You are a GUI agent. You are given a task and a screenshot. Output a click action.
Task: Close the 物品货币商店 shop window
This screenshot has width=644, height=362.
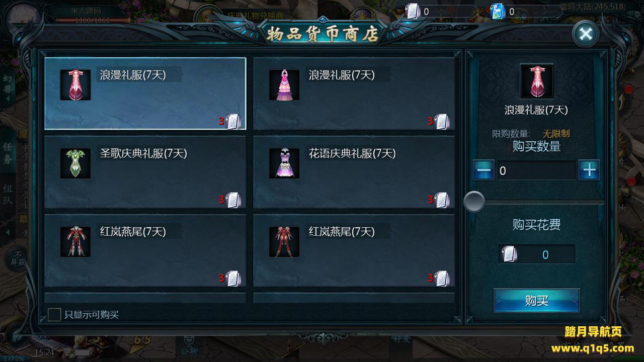point(586,34)
